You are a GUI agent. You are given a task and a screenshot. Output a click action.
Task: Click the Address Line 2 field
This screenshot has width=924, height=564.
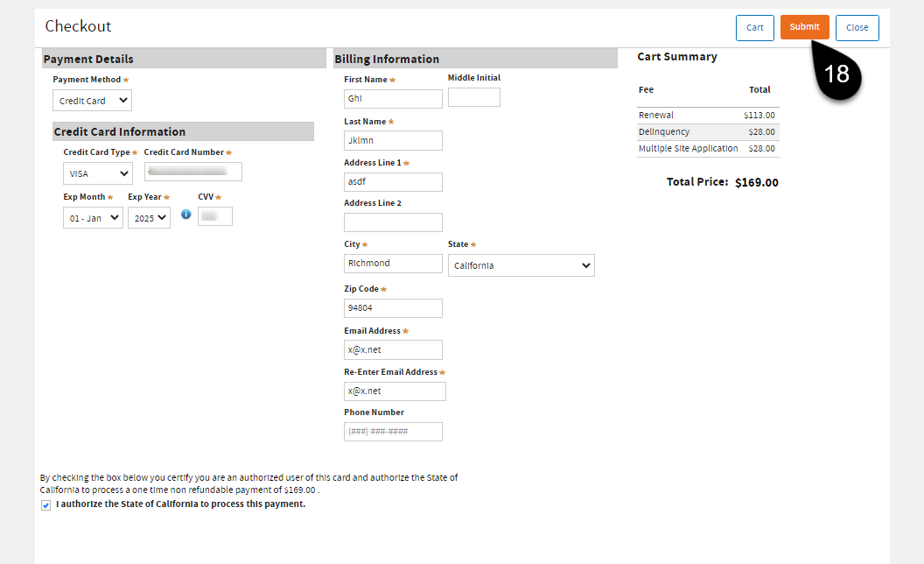click(393, 222)
